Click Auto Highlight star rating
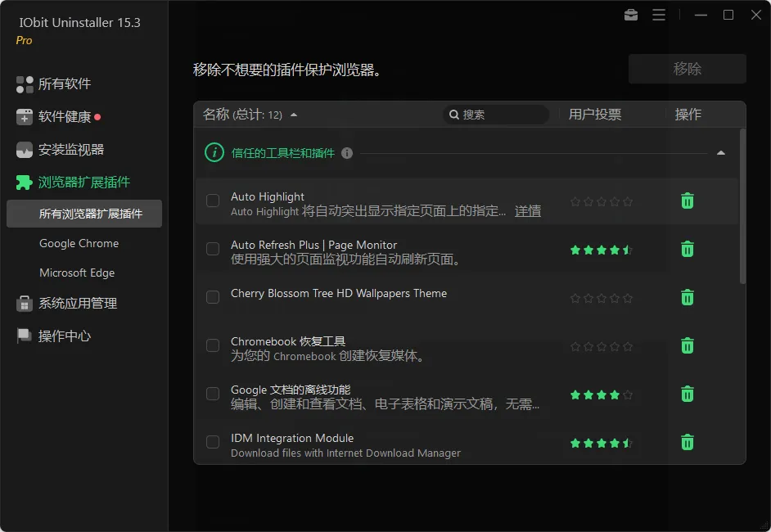The width and height of the screenshot is (771, 532). 602,201
